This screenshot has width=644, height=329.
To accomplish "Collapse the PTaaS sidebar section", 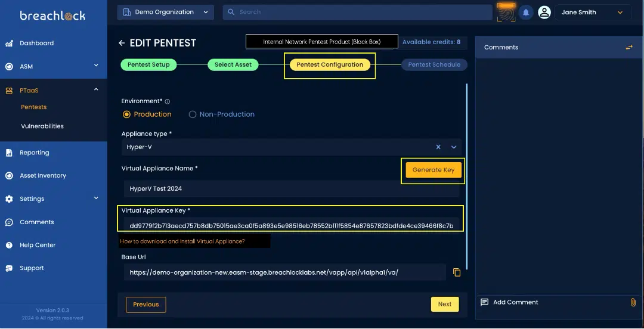I will 96,89.
